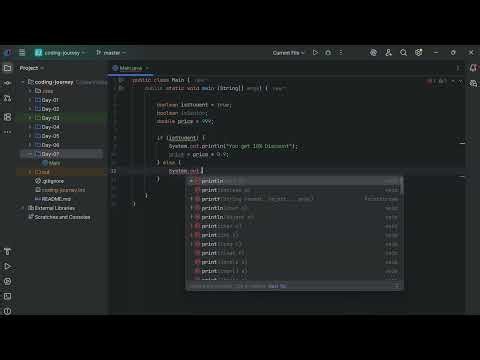480x360 pixels.
Task: Click run gutter icon beside main method line
Action: coord(121,88)
